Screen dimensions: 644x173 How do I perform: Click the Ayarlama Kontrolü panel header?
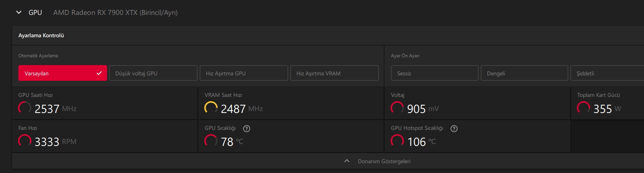pyautogui.click(x=41, y=36)
